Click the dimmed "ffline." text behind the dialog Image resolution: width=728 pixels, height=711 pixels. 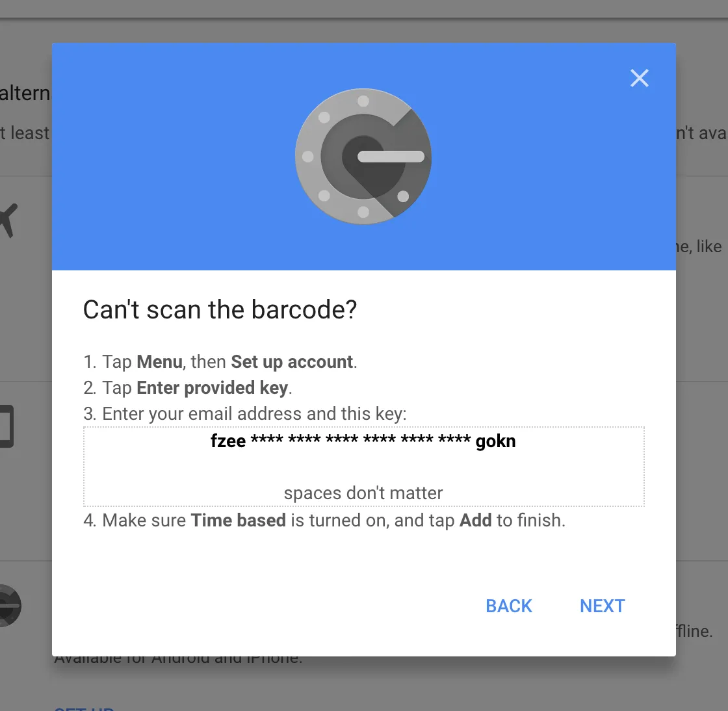click(x=694, y=631)
